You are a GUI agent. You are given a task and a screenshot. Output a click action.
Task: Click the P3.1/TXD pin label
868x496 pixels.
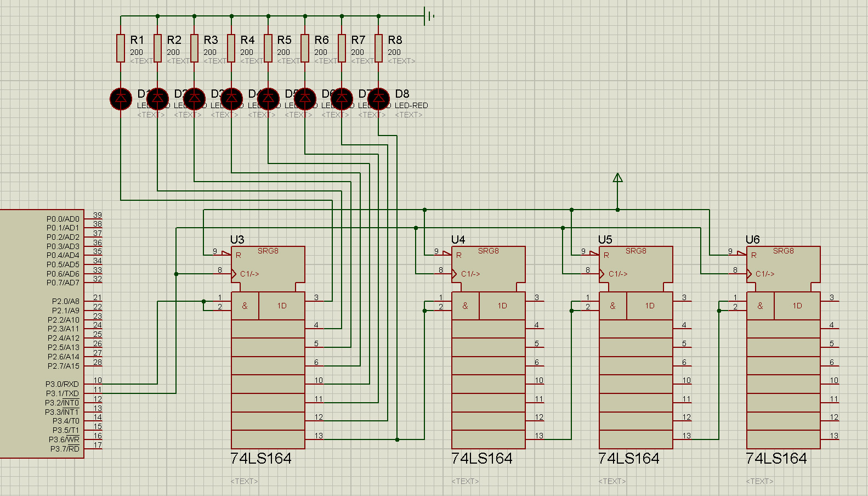pos(63,393)
